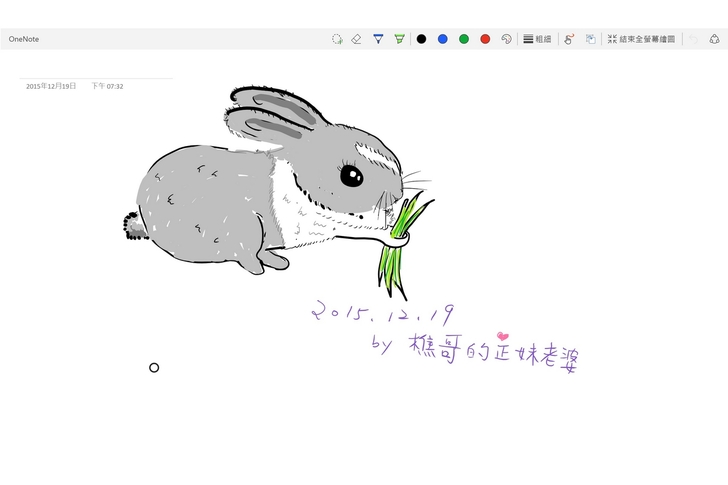Click the page time 下午 07:32

107,87
